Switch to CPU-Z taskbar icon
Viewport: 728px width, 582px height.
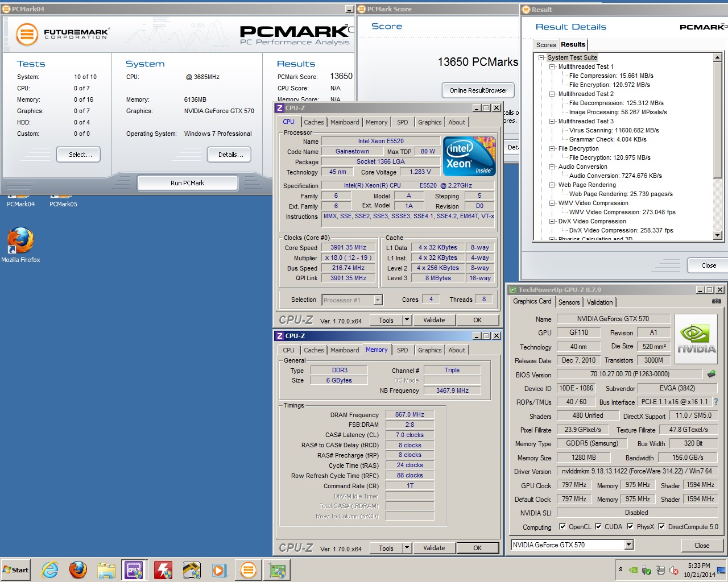[134, 570]
